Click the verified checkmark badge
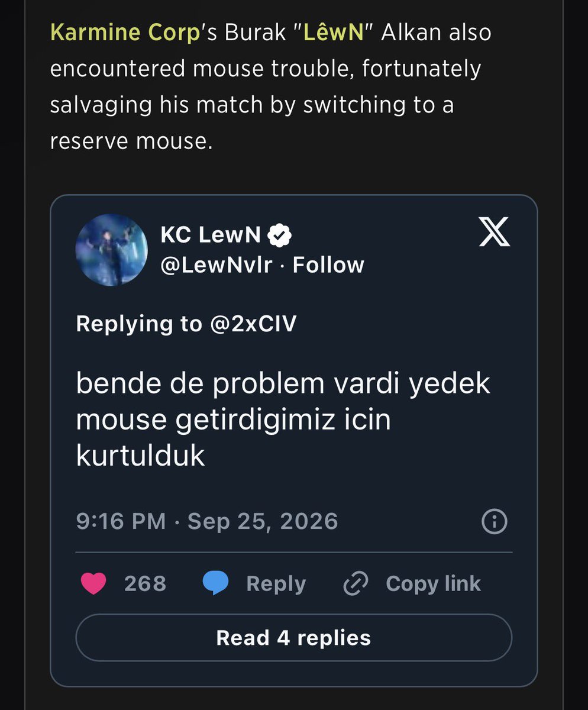588x710 pixels. [x=279, y=236]
